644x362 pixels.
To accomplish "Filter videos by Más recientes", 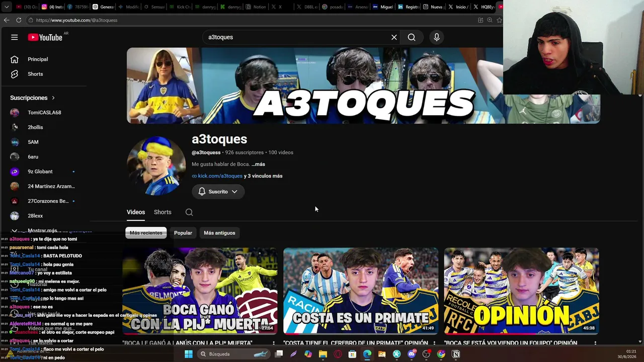I will coord(146,233).
